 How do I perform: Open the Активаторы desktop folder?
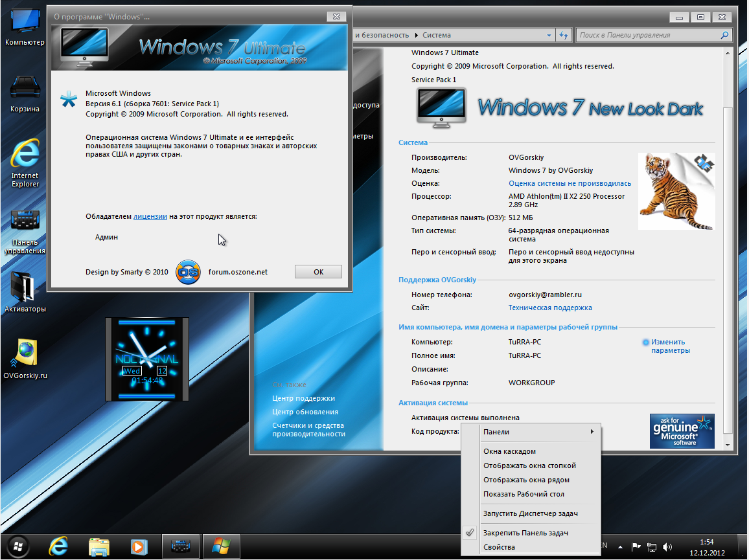(x=25, y=288)
